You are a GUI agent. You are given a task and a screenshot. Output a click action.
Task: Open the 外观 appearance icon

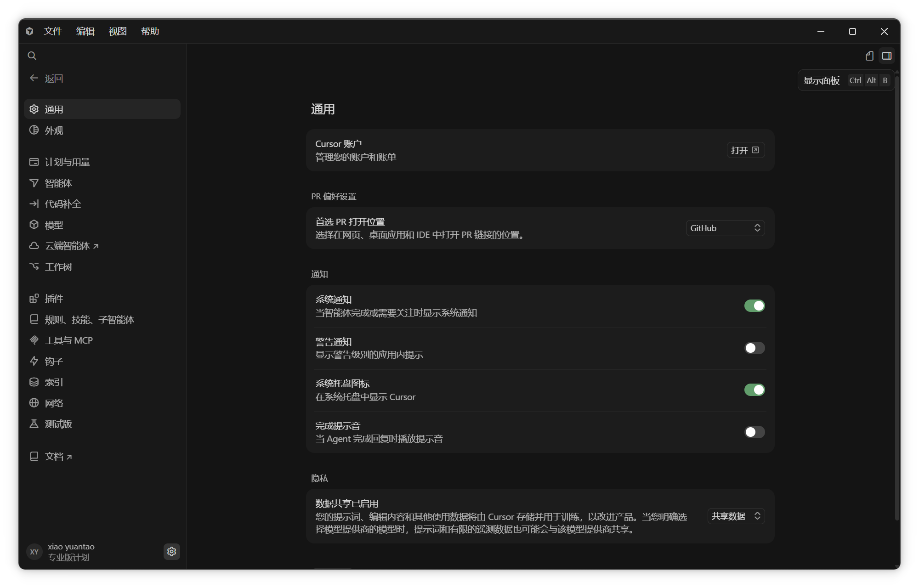tap(34, 130)
